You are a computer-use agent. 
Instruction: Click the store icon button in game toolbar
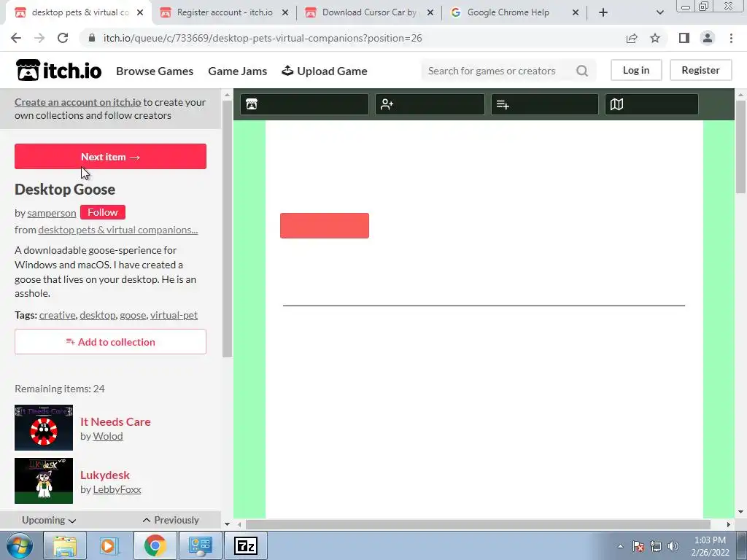304,104
